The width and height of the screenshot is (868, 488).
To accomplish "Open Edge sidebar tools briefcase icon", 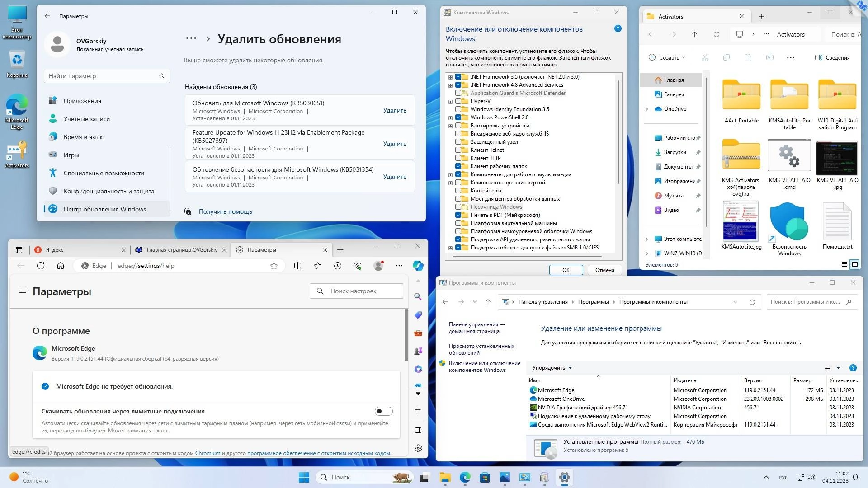I will 418,333.
